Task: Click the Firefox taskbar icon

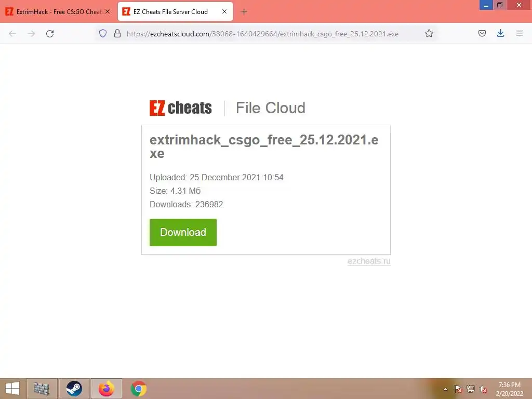Action: [x=106, y=389]
